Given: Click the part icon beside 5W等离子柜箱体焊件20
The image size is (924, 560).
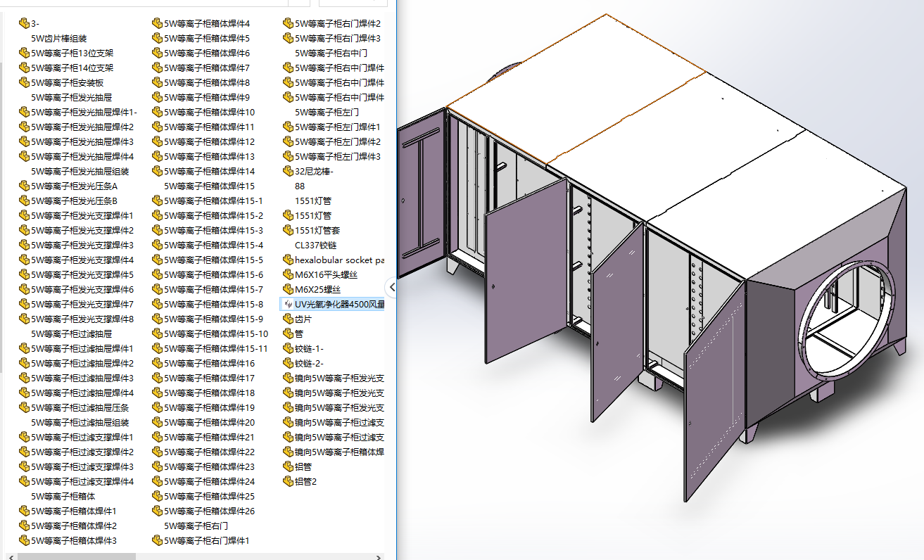Looking at the screenshot, I should [x=157, y=422].
